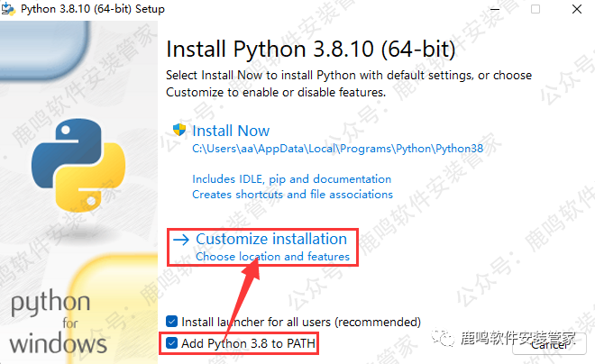This screenshot has height=364, width=595.
Task: Start installation with Install Now
Action: pyautogui.click(x=231, y=131)
